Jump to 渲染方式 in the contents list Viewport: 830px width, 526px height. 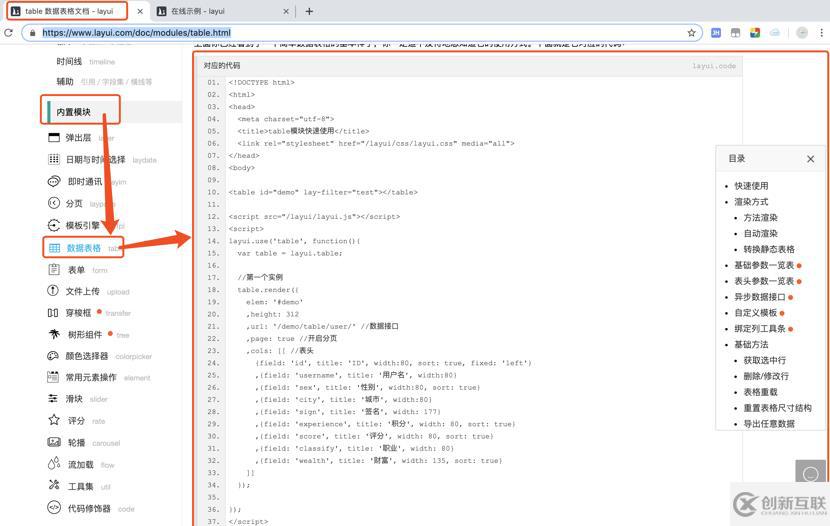click(x=751, y=202)
